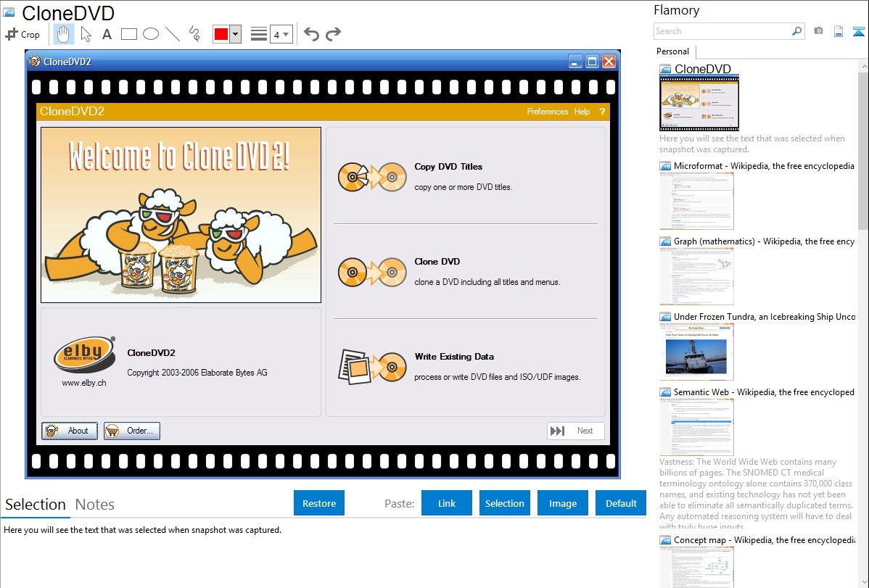Click the Welcome to CloneDVD2 sheep image
This screenshot has width=869, height=588.
pyautogui.click(x=181, y=215)
